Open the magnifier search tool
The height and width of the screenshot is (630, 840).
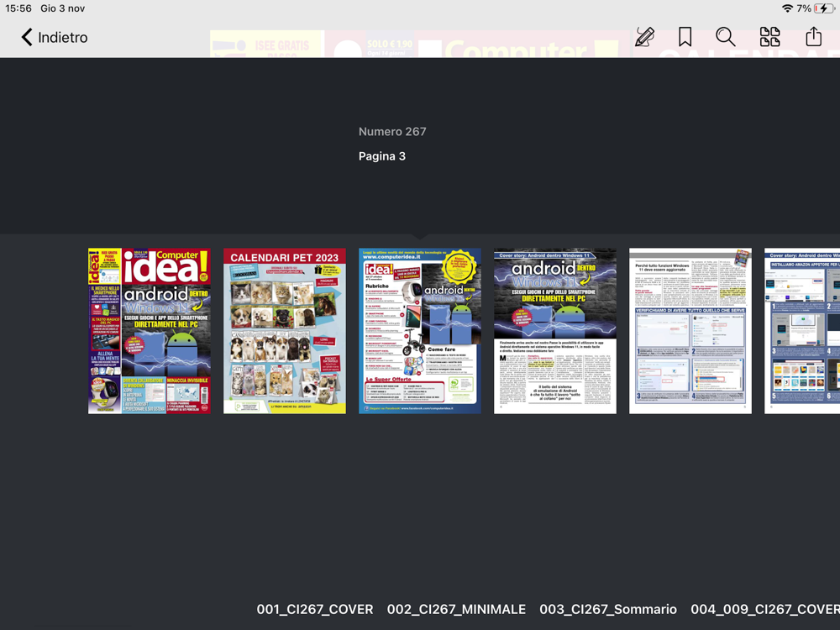pos(726,37)
